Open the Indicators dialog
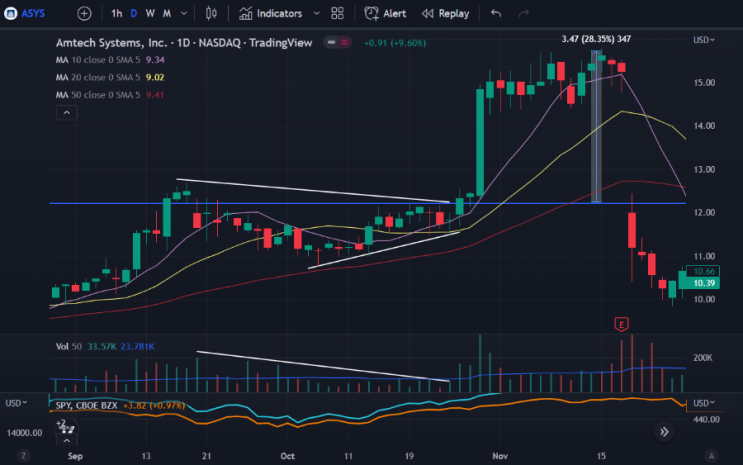 [270, 13]
